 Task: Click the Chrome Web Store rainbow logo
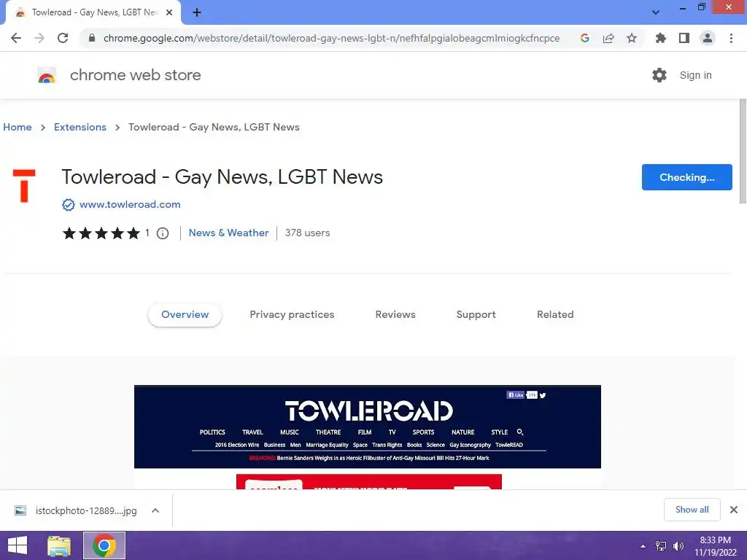[47, 75]
